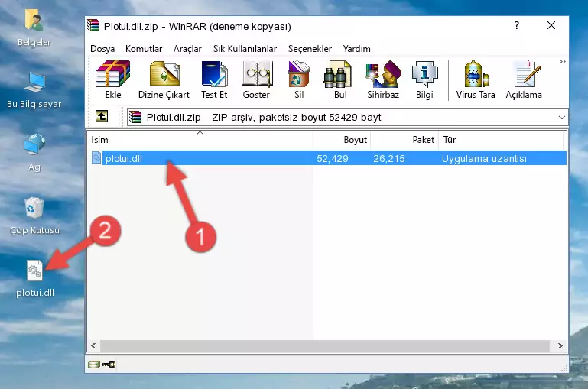588x389 pixels.
Task: Click the Uygulama uzantısı type cell
Action: [x=484, y=158]
